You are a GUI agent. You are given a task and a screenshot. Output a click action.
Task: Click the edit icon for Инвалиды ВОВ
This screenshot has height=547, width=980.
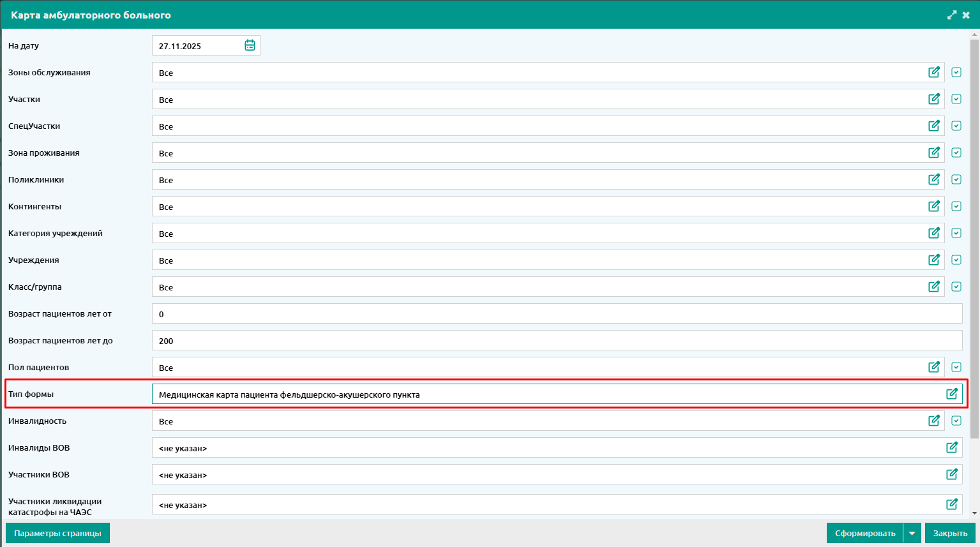pyautogui.click(x=952, y=447)
